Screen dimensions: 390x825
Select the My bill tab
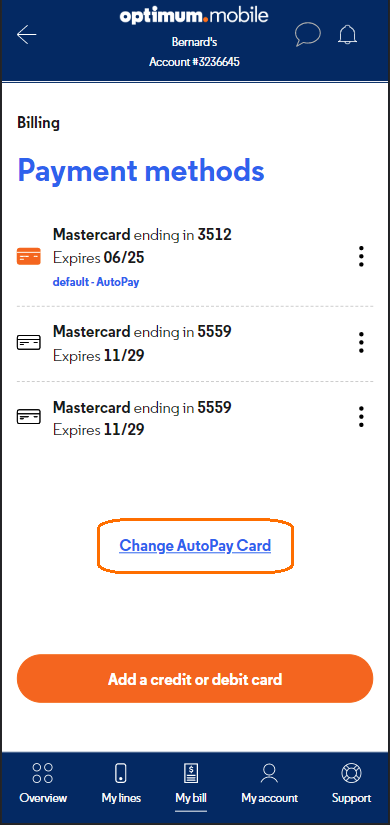click(191, 783)
